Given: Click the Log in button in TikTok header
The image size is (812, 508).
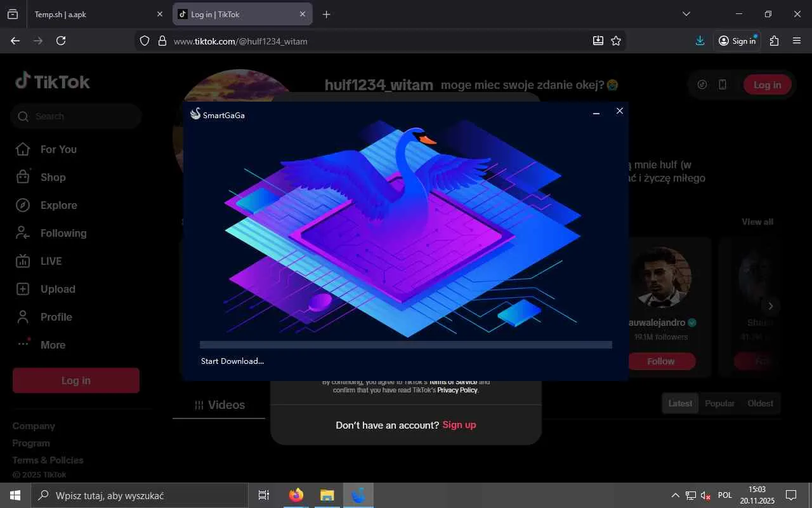Looking at the screenshot, I should [767, 84].
